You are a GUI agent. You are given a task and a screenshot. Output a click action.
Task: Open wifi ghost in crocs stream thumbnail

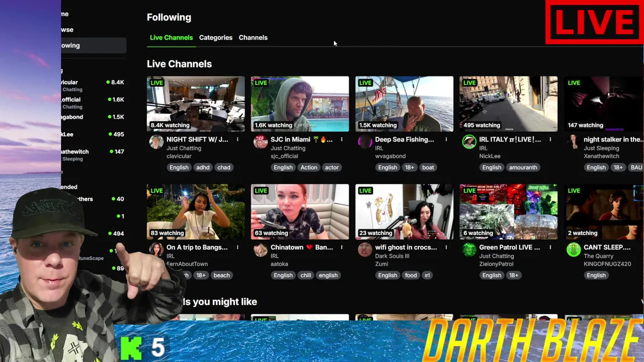(404, 212)
